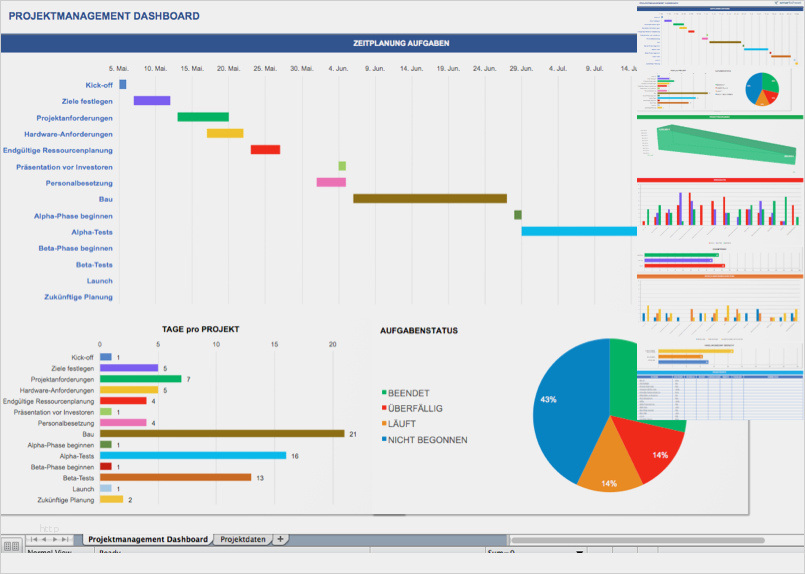Select the 5. Mai. date axis label
Viewport: 805px width, 574px height.
(x=119, y=68)
